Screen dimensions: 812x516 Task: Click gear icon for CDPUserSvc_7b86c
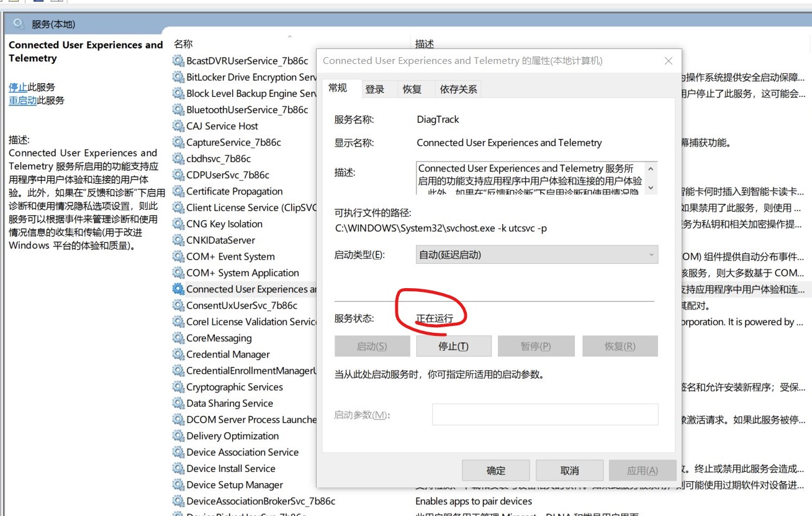(x=178, y=175)
